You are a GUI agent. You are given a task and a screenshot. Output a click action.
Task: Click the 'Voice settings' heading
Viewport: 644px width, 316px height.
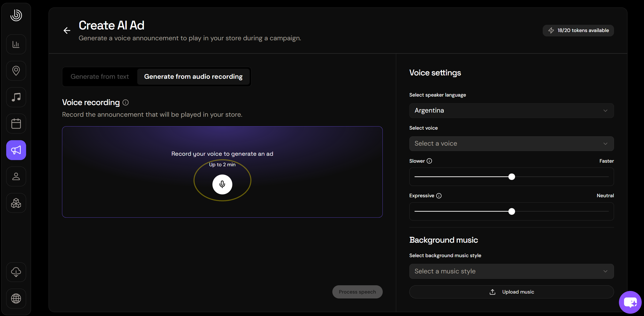pyautogui.click(x=435, y=73)
